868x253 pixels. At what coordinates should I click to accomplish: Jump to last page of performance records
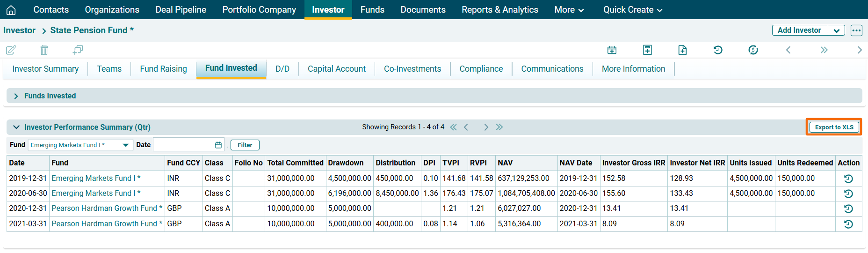(x=499, y=127)
